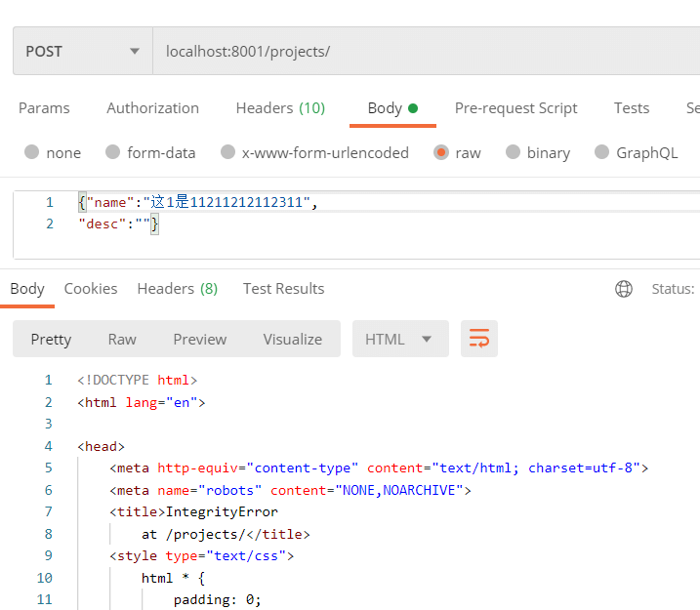Select the Preview response view

(x=199, y=339)
